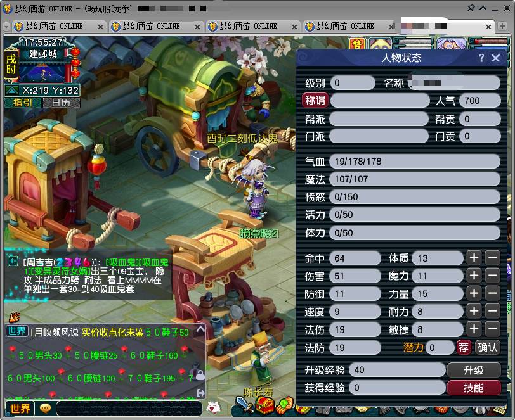Close the third 梦幻西游 ONLINE tab
Image resolution: width=515 pixels, height=420 pixels.
point(295,27)
